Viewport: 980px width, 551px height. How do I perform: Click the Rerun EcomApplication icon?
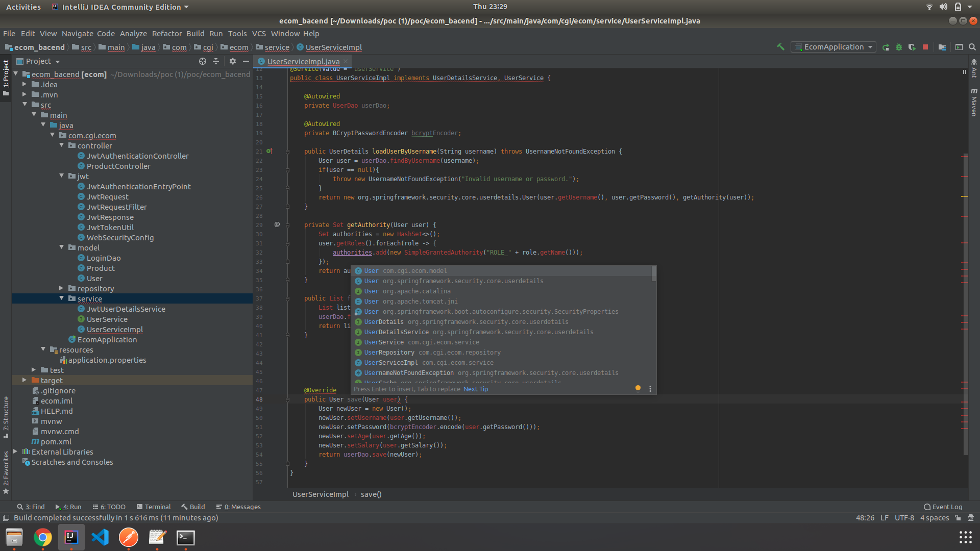[x=886, y=47]
